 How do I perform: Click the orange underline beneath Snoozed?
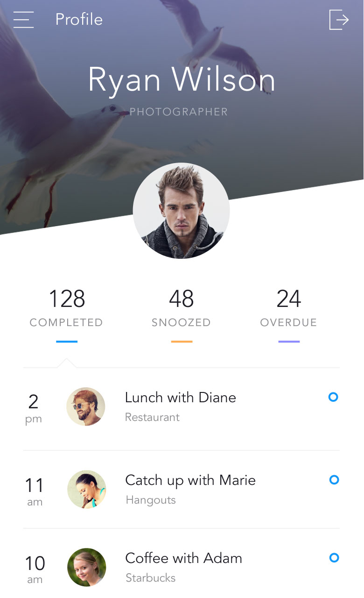coord(182,342)
